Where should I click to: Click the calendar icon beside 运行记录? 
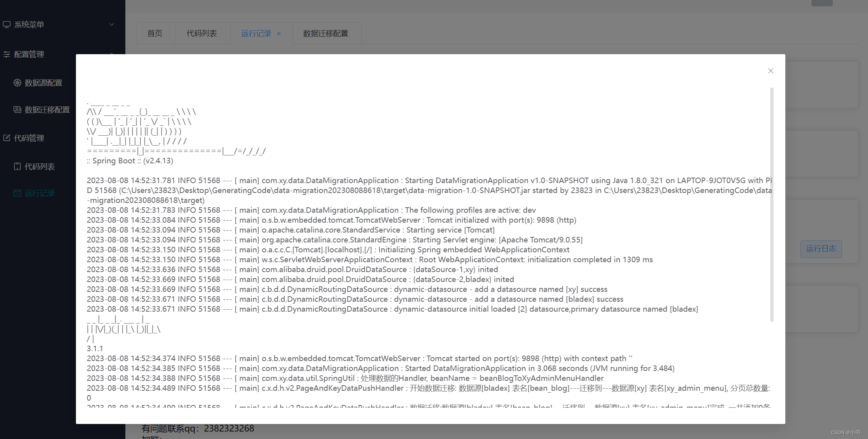point(17,193)
